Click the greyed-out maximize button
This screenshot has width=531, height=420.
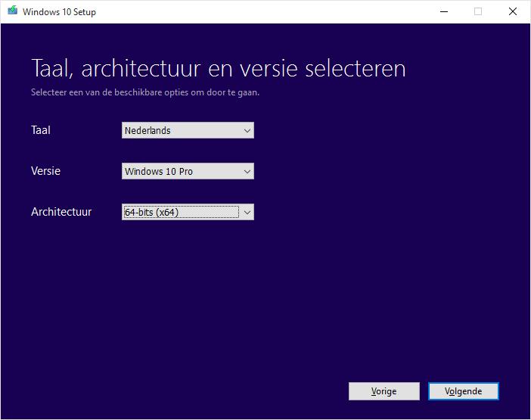coord(478,11)
